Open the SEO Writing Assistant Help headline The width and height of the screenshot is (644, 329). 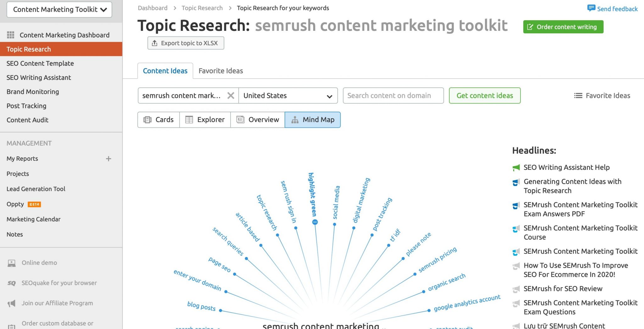567,167
